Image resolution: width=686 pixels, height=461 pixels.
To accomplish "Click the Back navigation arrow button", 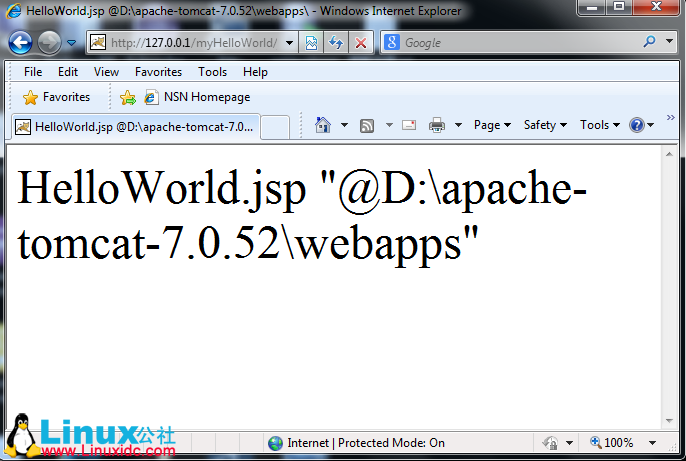I will click(x=20, y=43).
